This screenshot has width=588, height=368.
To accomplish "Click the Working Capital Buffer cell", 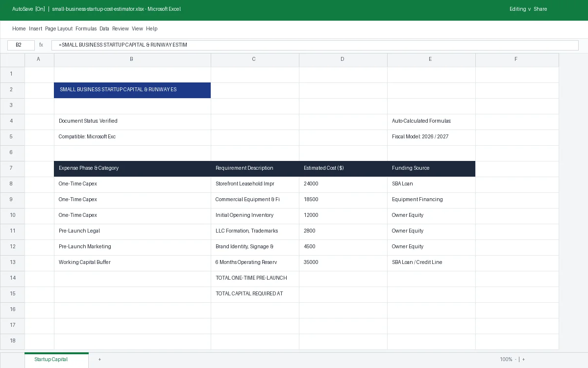I will point(132,263).
